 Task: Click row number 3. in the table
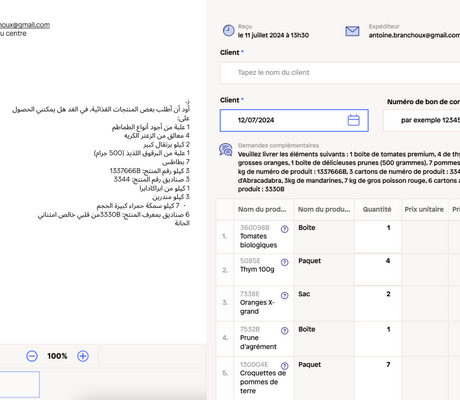(x=225, y=303)
